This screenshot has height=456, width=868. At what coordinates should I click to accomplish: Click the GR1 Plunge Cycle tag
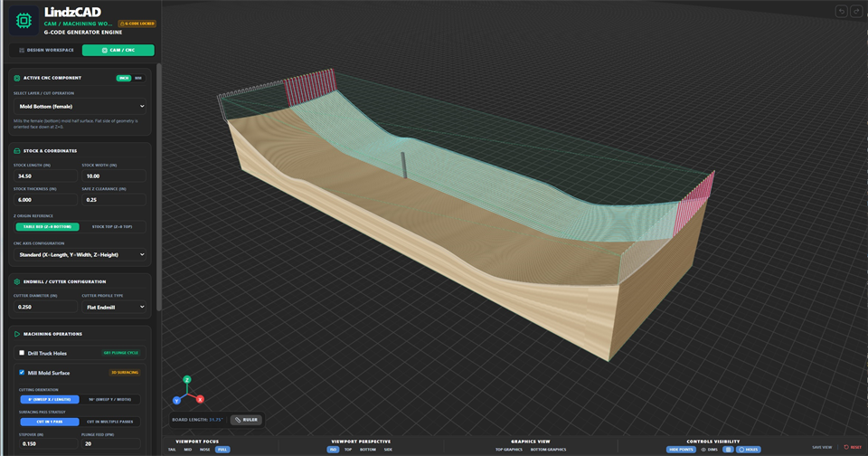pos(121,353)
